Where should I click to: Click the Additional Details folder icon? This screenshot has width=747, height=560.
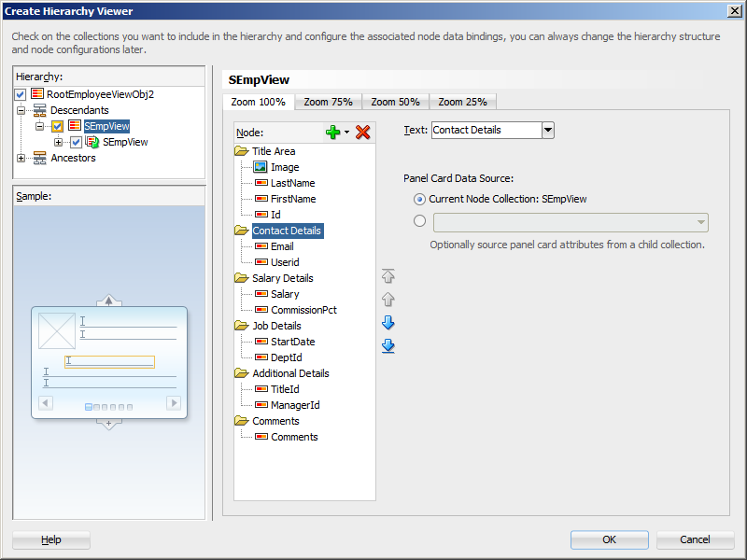coord(242,372)
